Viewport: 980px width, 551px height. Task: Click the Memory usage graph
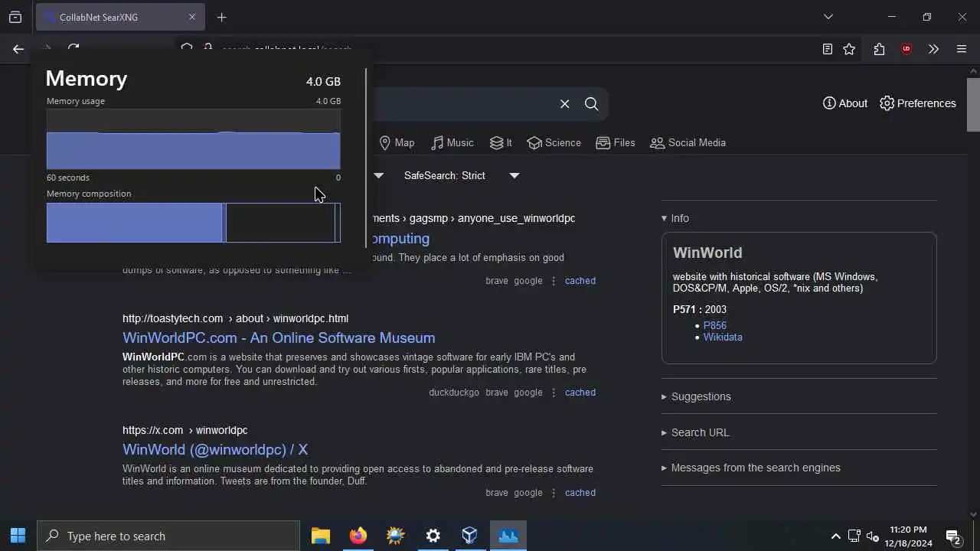tap(194, 139)
